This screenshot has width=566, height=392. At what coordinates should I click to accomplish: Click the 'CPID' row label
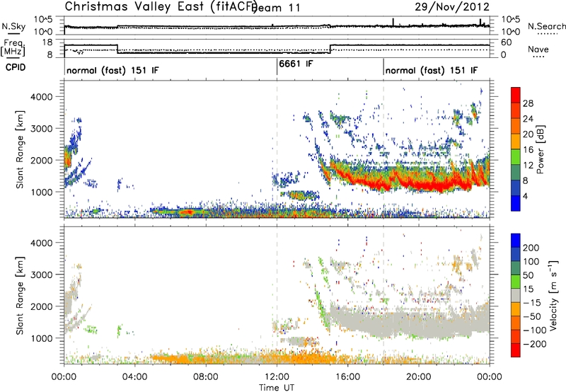click(16, 67)
